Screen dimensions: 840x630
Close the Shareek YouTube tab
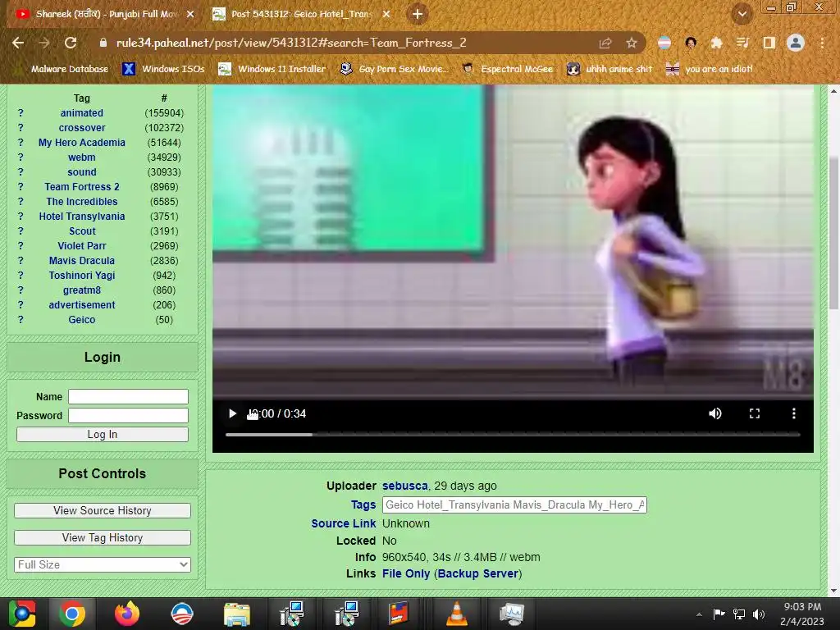tap(190, 15)
